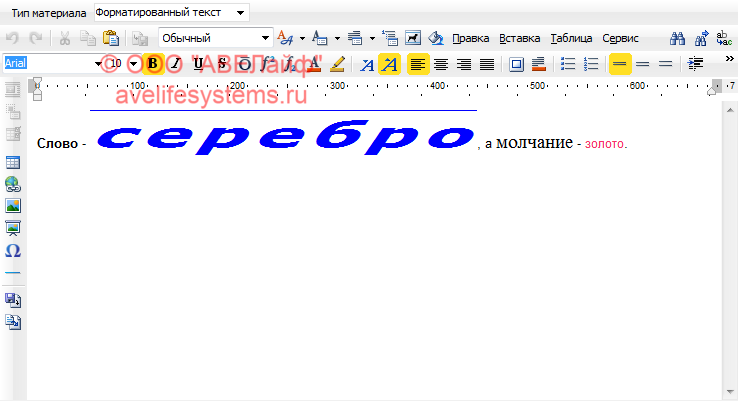
Task: Toggle italic formatting button
Action: (175, 64)
